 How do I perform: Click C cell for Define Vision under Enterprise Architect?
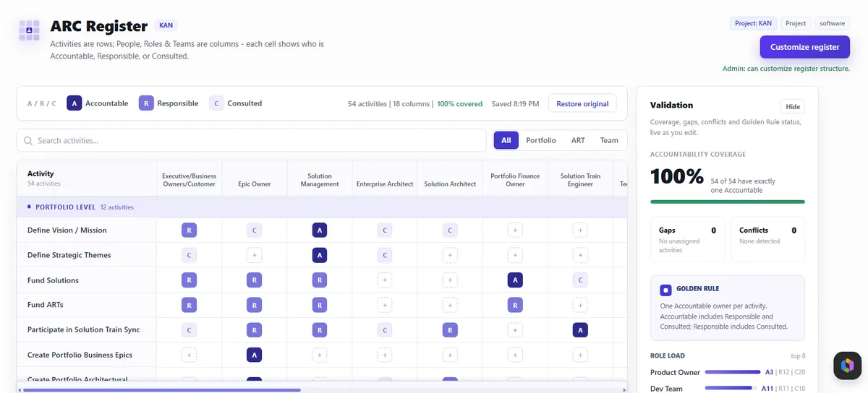pyautogui.click(x=385, y=230)
